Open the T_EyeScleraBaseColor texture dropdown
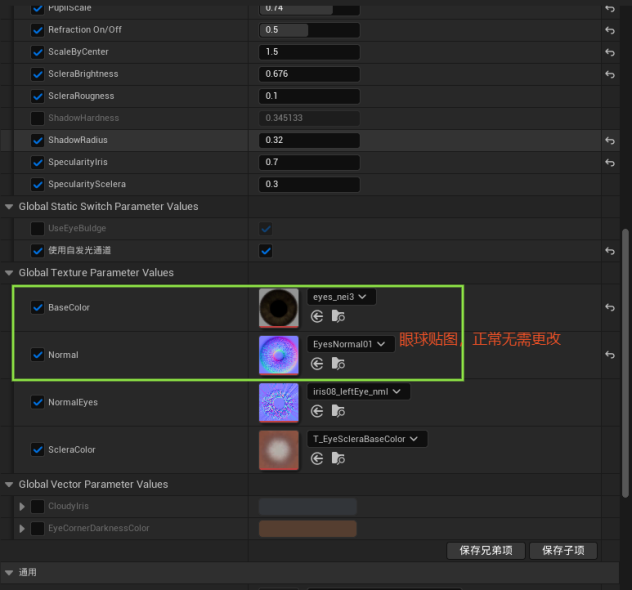632x590 pixels. click(367, 439)
